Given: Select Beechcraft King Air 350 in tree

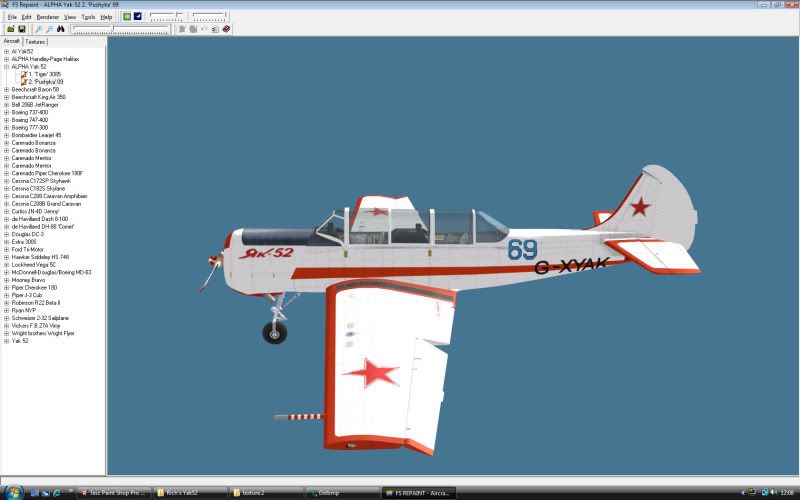Looking at the screenshot, I should pos(38,97).
